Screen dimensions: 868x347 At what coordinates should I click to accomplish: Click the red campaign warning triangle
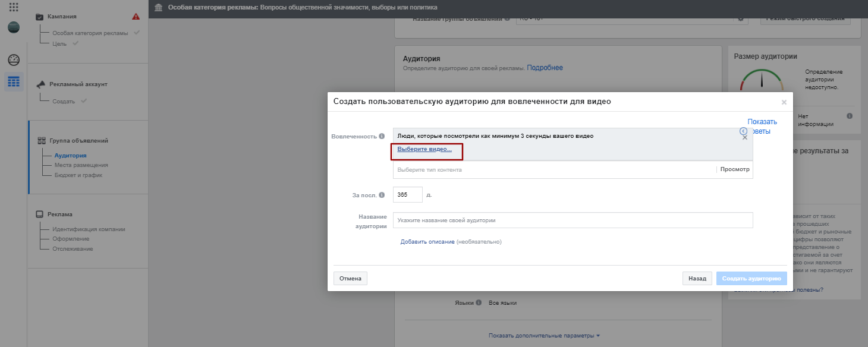[x=136, y=17]
